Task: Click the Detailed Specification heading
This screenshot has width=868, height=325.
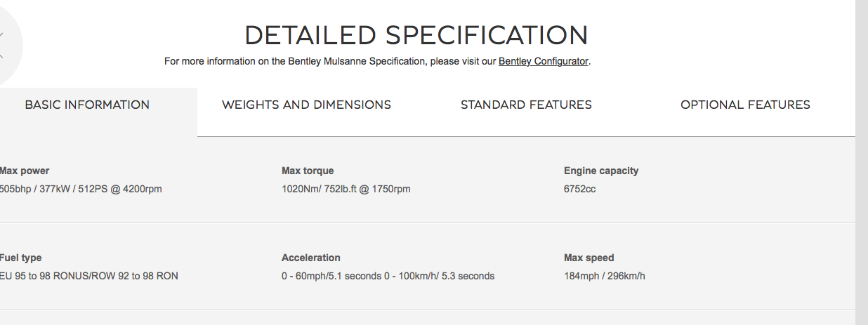Action: tap(416, 35)
